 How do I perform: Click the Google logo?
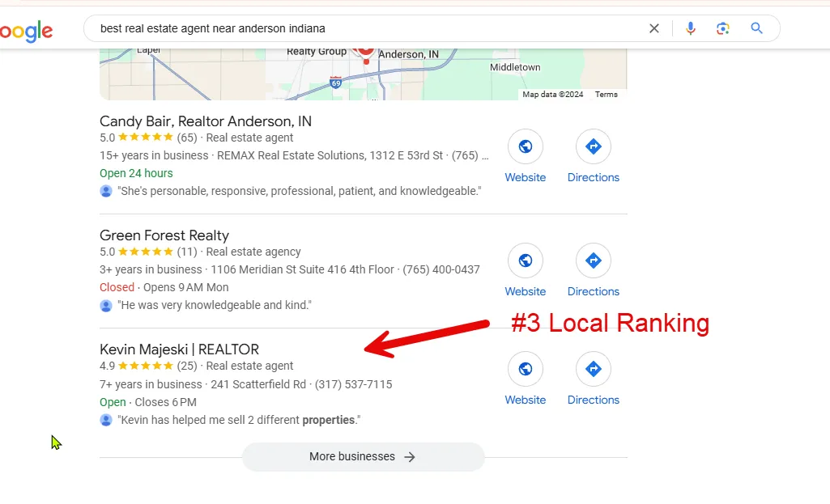tap(26, 32)
